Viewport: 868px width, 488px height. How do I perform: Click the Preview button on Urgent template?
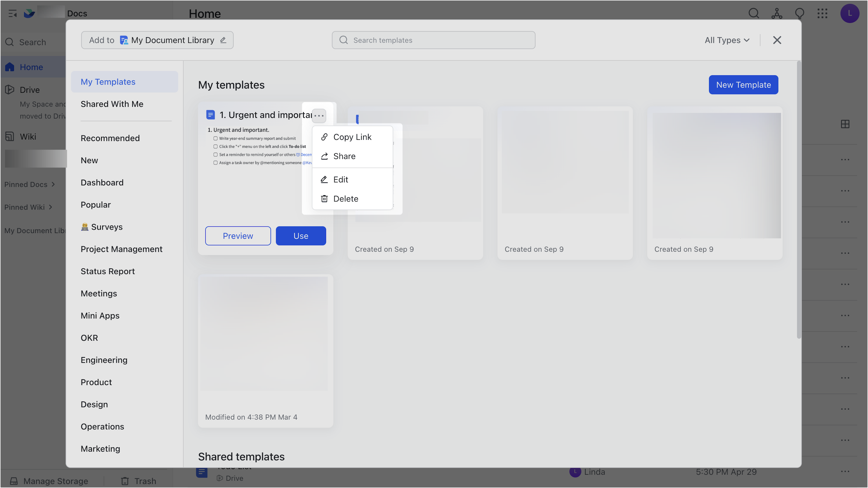click(238, 236)
